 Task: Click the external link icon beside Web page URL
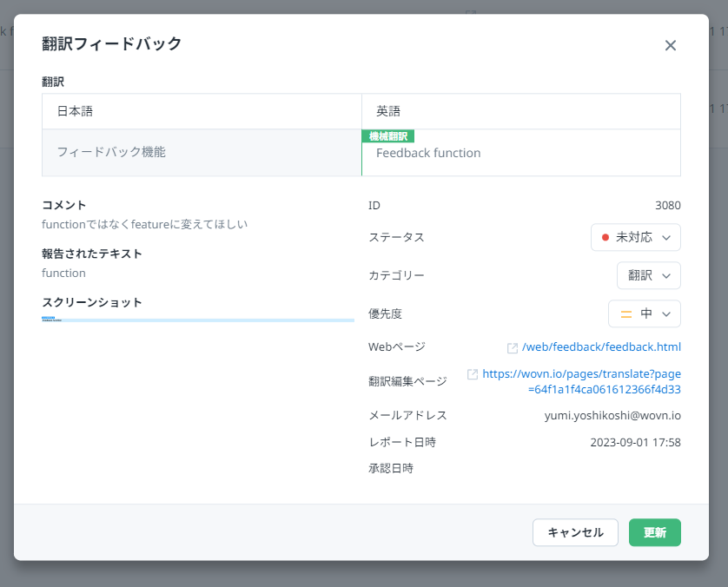pyautogui.click(x=513, y=347)
